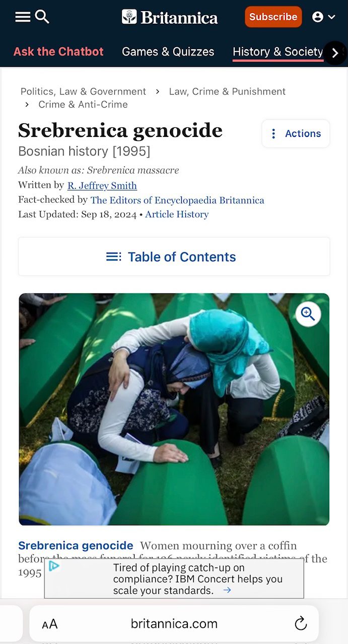The image size is (348, 644).
Task: Open the Actions three-dots menu
Action: click(x=296, y=133)
